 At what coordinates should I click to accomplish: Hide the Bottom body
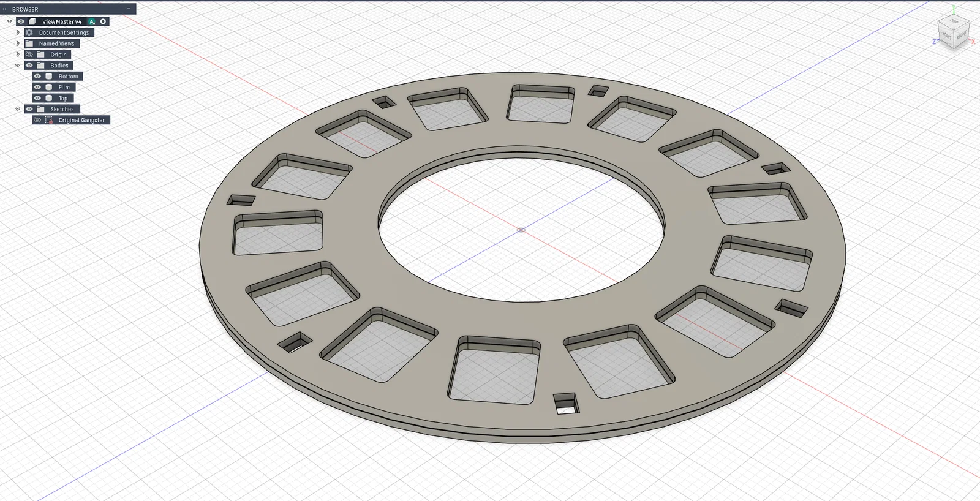click(x=37, y=77)
